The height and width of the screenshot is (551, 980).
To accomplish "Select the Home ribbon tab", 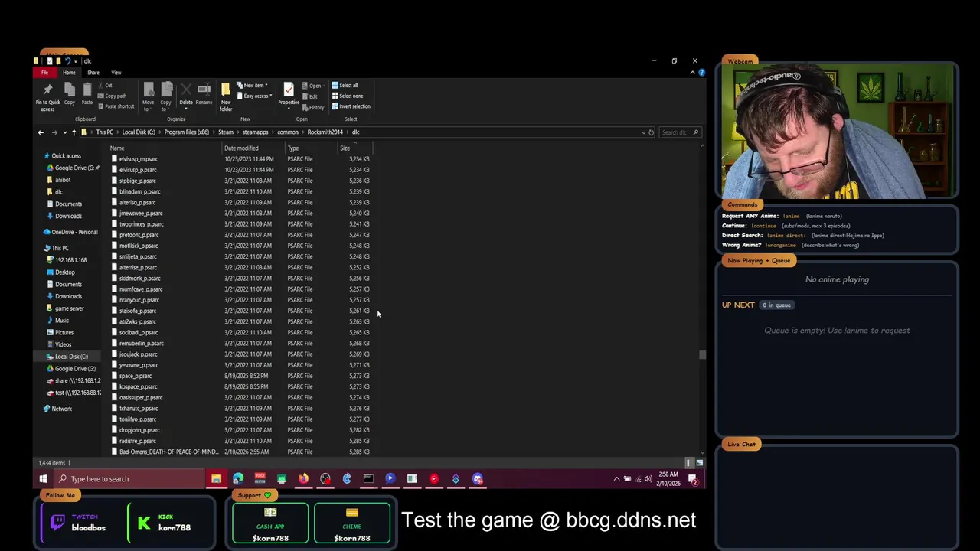I will click(x=69, y=73).
